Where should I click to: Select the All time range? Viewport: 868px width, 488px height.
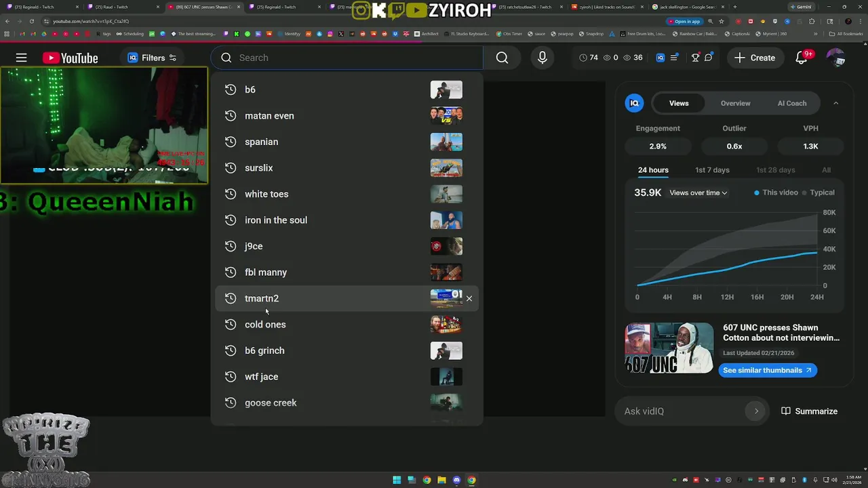(826, 170)
